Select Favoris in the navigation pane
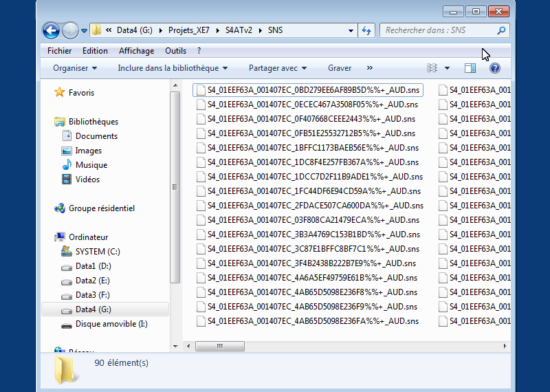This screenshot has width=550, height=392. [x=81, y=93]
